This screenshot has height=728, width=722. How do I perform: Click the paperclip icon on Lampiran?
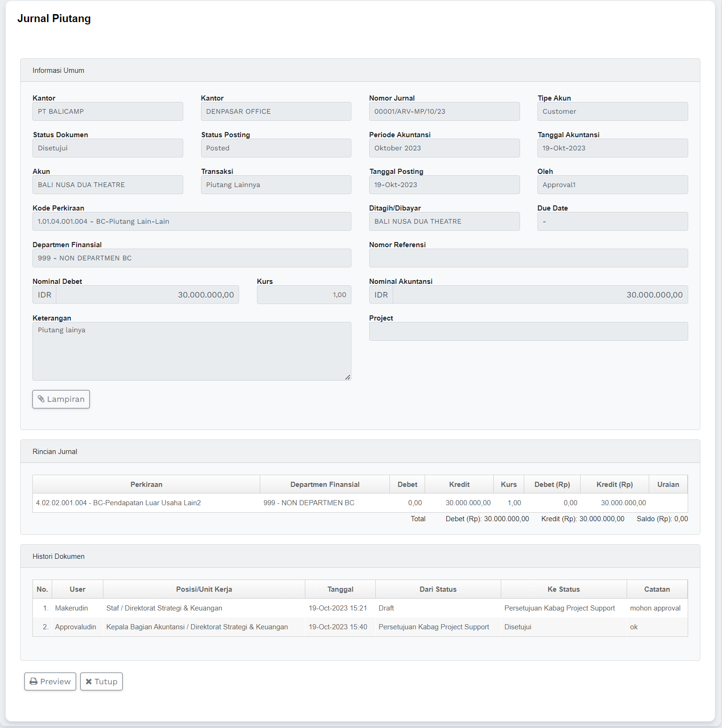pos(41,399)
